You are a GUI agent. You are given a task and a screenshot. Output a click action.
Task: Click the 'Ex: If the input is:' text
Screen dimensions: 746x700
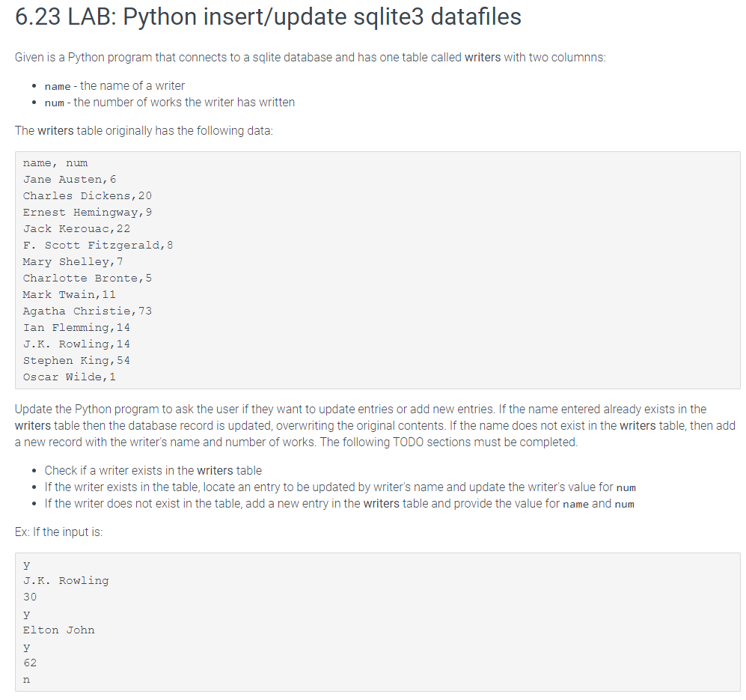point(58,532)
